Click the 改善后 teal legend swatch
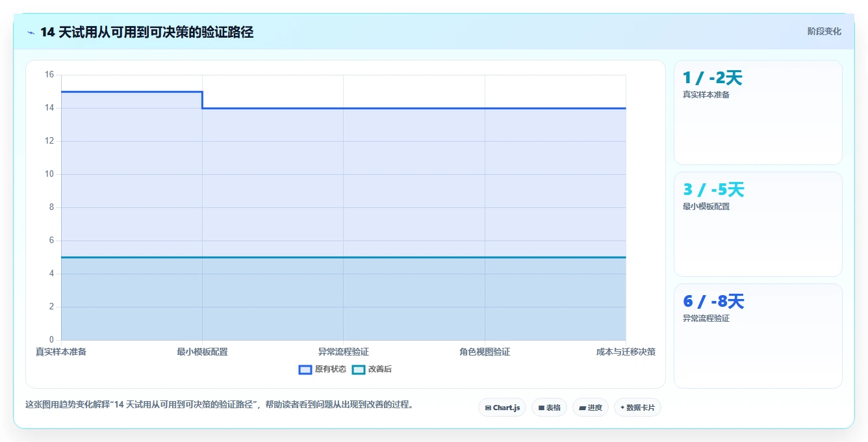The width and height of the screenshot is (868, 442). pos(359,369)
